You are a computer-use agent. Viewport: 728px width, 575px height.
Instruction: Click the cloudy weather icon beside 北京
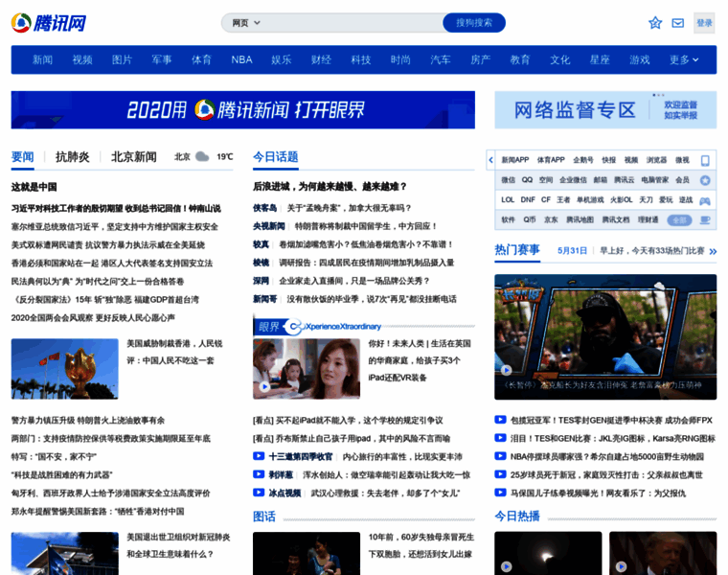click(x=202, y=156)
